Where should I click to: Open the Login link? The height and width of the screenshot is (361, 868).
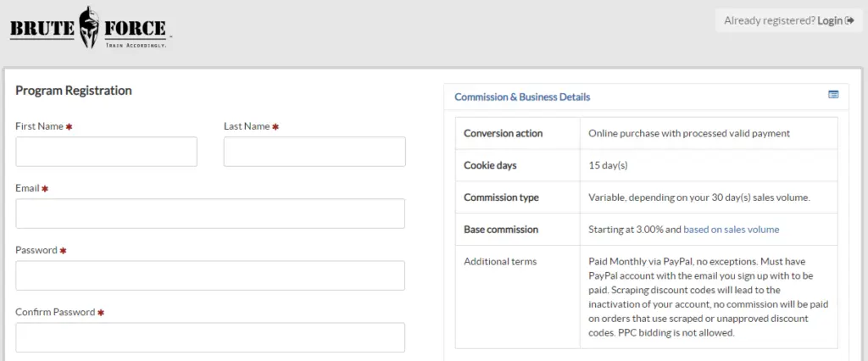[x=830, y=20]
